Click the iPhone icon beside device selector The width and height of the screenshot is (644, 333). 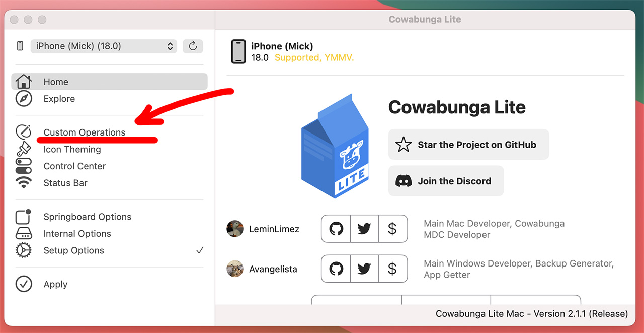[x=20, y=46]
